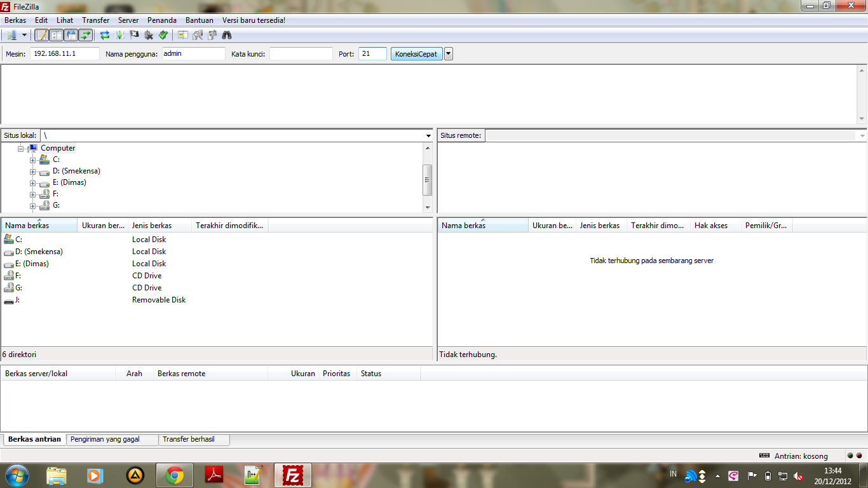Click the message log scrollbar down arrow
The image size is (868, 488).
point(862,119)
